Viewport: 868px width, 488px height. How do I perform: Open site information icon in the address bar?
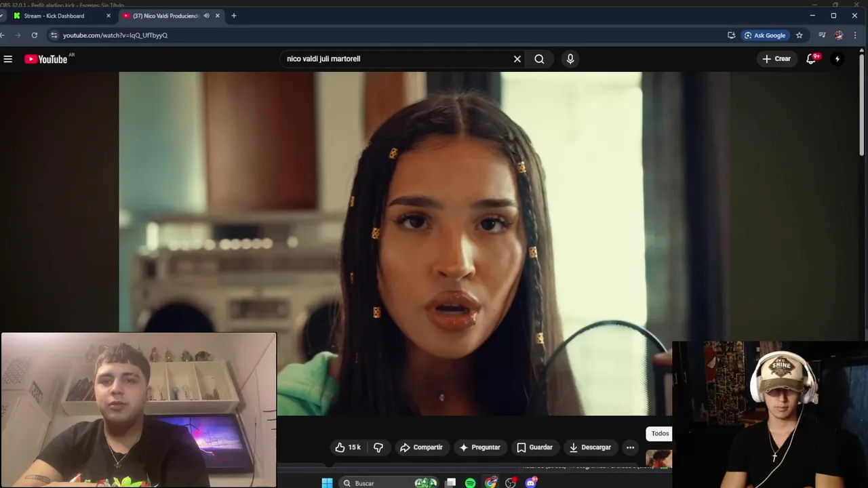tap(54, 35)
